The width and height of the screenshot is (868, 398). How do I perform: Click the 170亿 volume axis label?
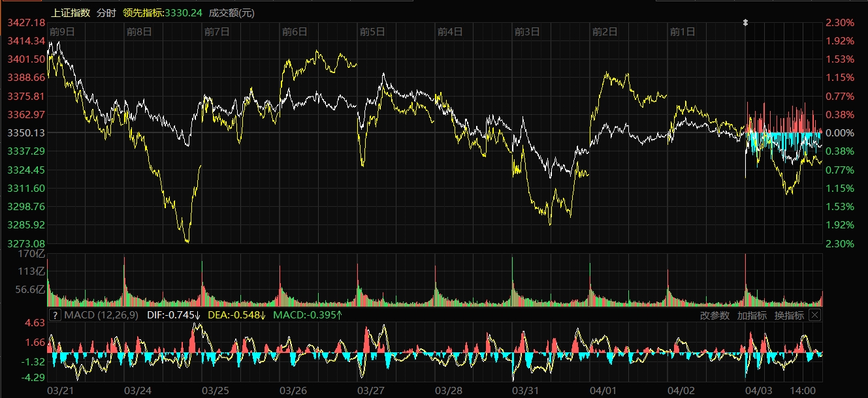33,254
